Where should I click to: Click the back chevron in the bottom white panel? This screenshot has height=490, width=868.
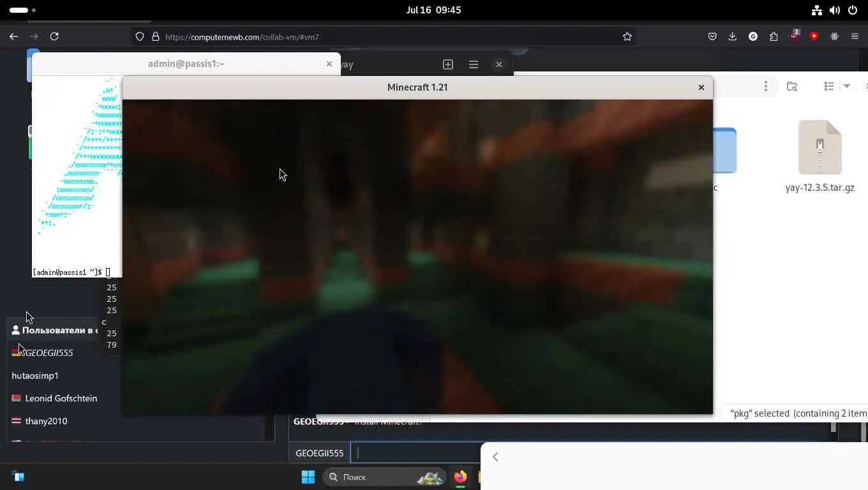[x=495, y=457]
